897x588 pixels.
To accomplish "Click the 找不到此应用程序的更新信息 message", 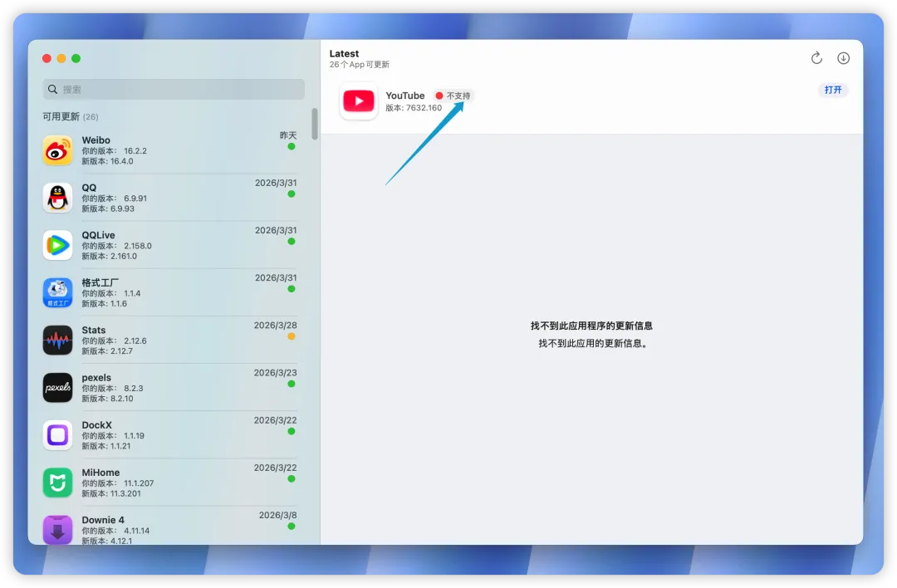I will (591, 326).
